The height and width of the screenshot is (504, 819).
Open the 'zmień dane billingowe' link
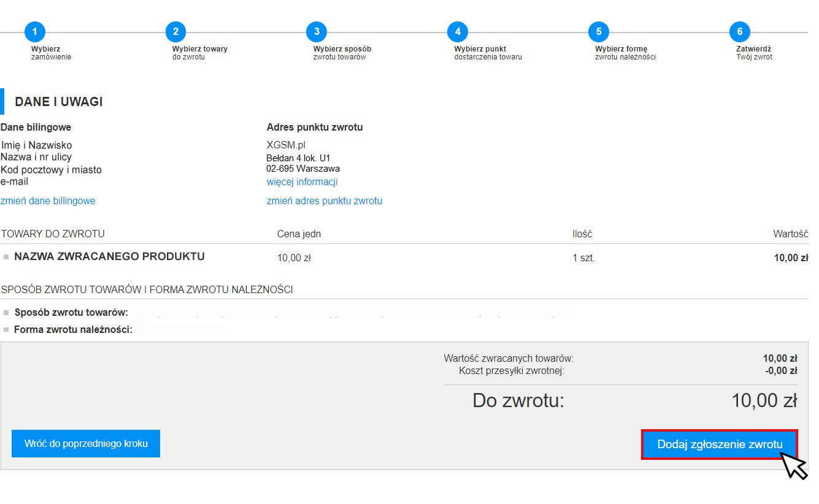48,201
